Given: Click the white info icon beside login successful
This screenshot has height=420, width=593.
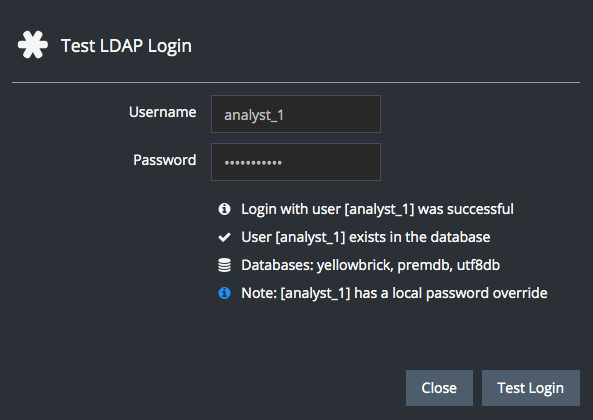Looking at the screenshot, I should tap(224, 209).
